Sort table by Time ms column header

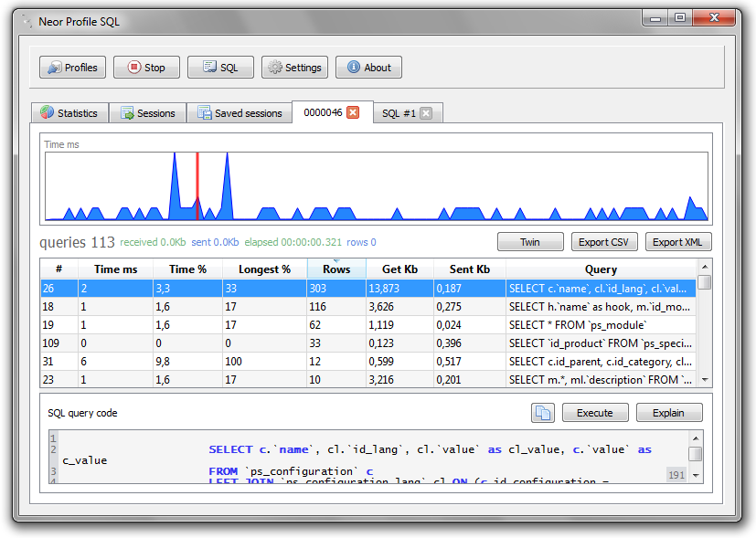click(116, 269)
